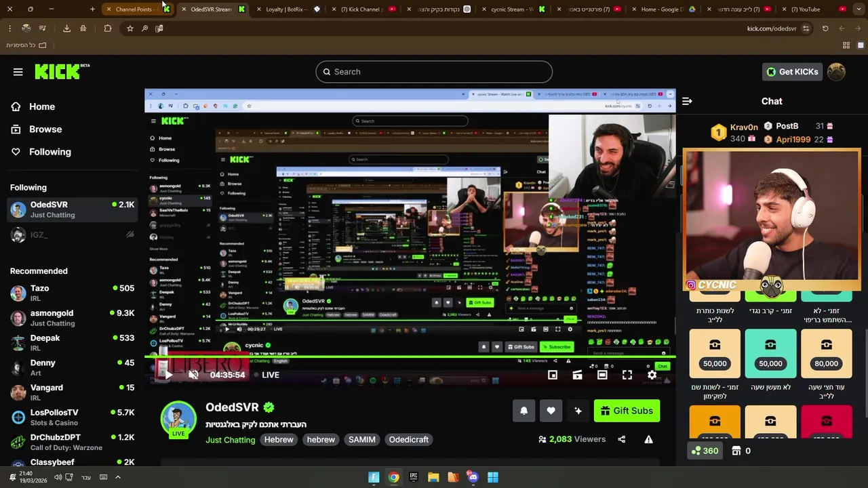Open LosPollosTV recommended channel
This screenshot has height=488, width=868.
[73, 417]
